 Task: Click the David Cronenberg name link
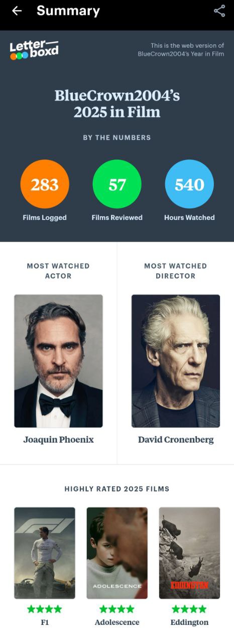pos(176,440)
